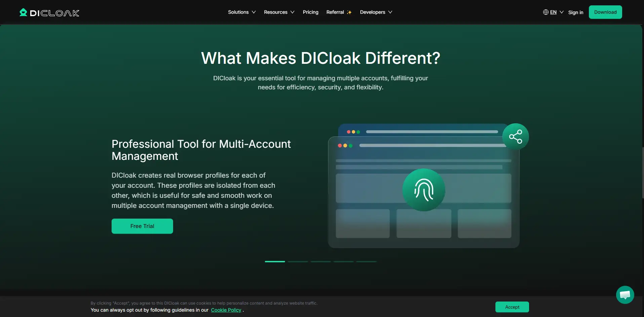Click the globe language icon
This screenshot has width=644, height=317.
click(546, 12)
